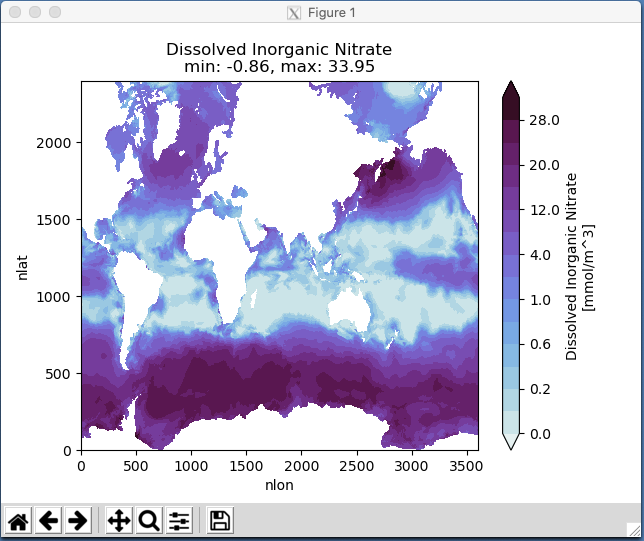Click the y-axis tick label 500
Viewport: 644px width, 541px height.
58,374
